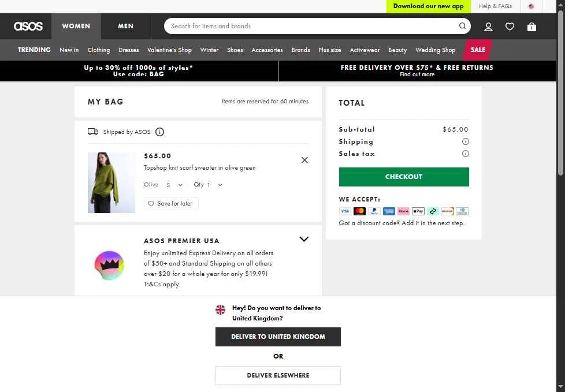Open the Wedding Shop menu
The width and height of the screenshot is (565, 392).
coord(435,50)
